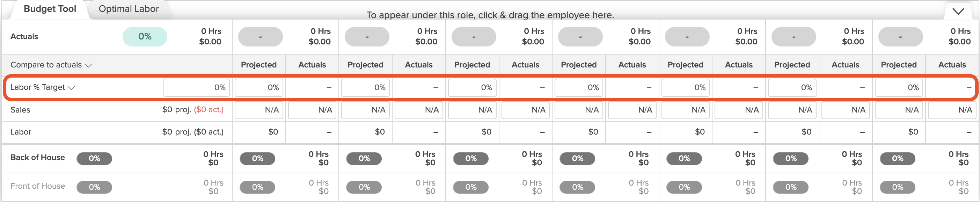Screen dimensions: 980x202
Task: Edit last day's projected Labor % Target
Action: click(x=899, y=87)
